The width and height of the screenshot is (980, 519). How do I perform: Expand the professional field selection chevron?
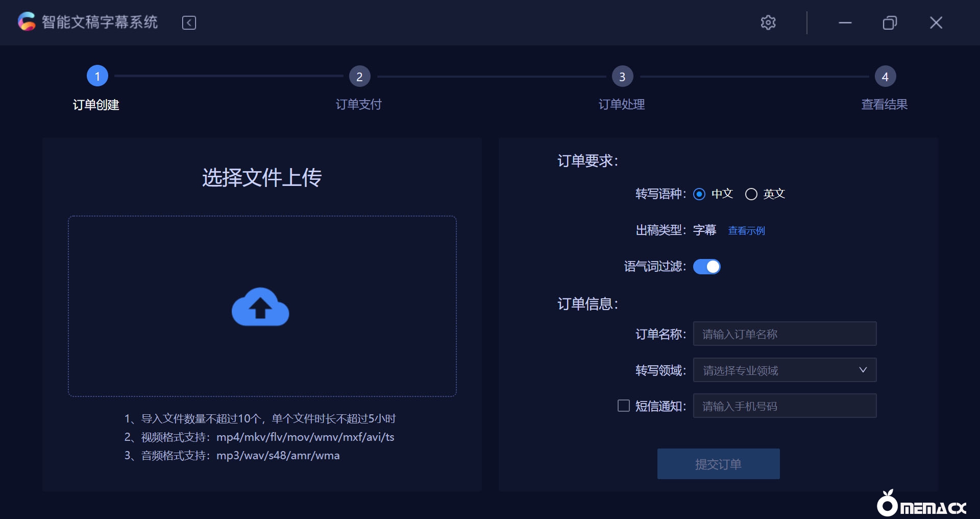pos(863,370)
